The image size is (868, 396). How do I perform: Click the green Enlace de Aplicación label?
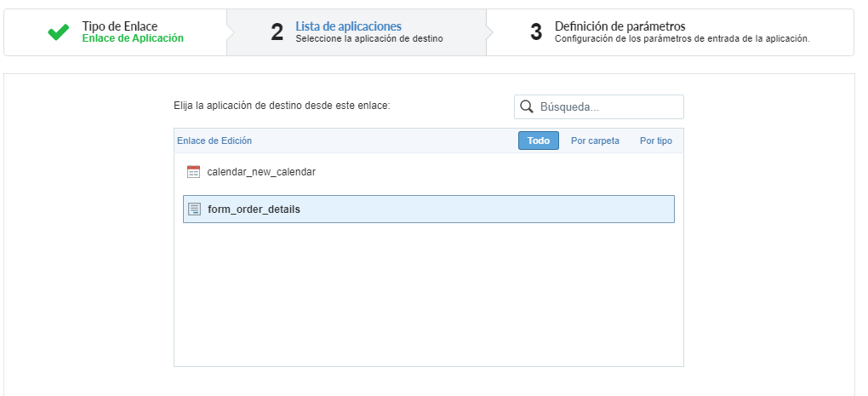[133, 38]
